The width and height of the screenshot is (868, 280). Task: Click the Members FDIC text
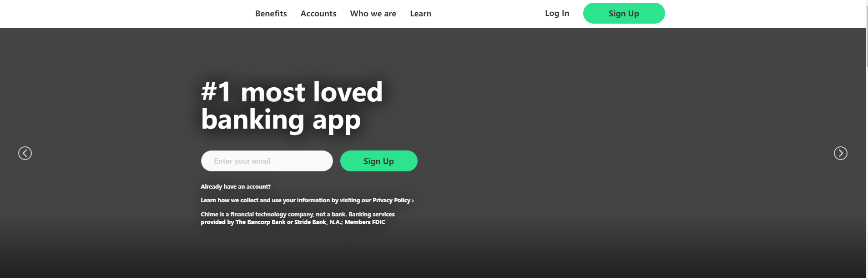364,222
